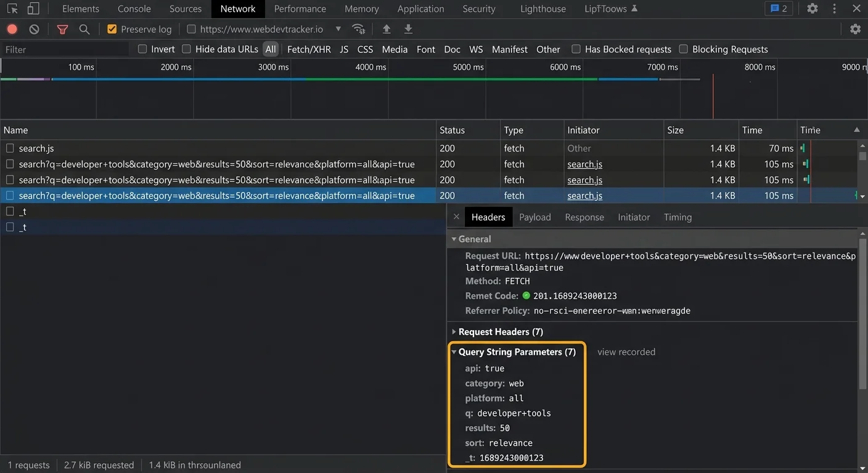868x473 pixels.
Task: Open the Console panel
Action: coord(134,9)
